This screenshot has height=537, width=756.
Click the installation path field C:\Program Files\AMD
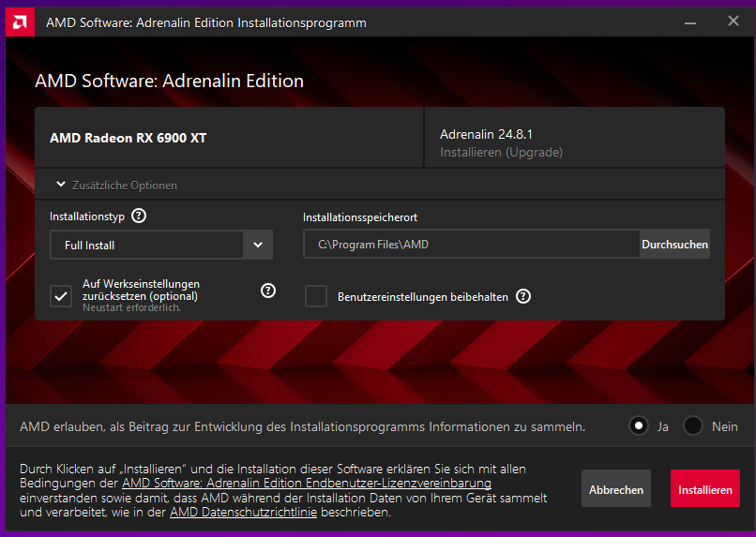(x=472, y=245)
